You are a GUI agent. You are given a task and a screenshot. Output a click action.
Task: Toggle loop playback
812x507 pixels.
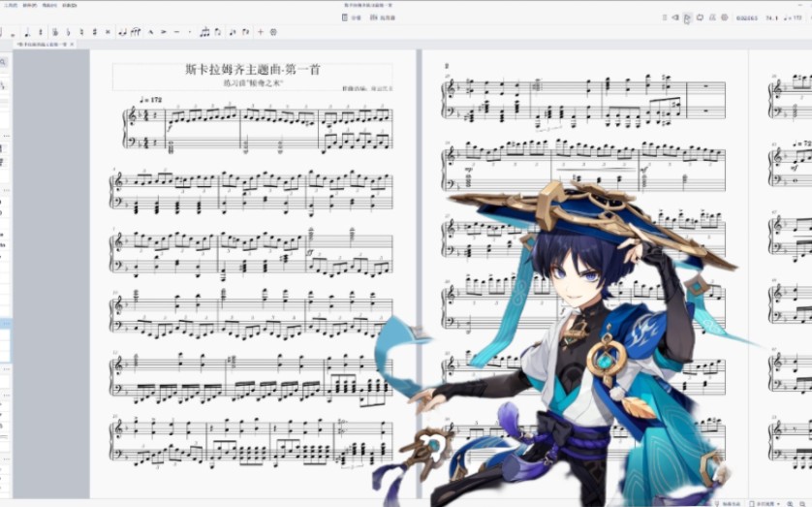pos(700,17)
